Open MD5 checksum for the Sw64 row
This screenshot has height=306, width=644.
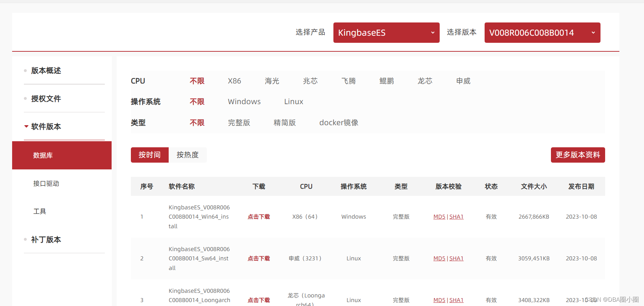click(439, 259)
